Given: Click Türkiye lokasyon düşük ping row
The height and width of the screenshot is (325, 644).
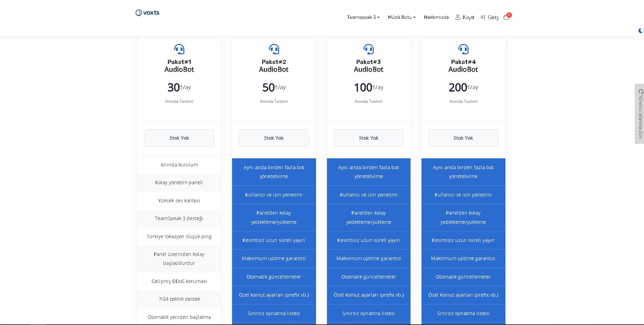Looking at the screenshot, I should [x=179, y=236].
